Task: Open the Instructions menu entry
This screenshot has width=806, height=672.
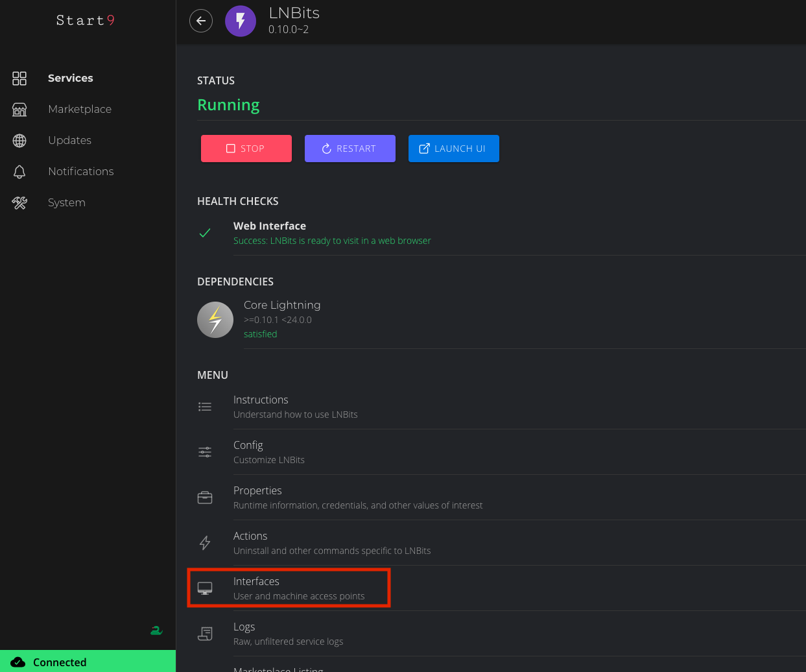Action: pyautogui.click(x=261, y=407)
